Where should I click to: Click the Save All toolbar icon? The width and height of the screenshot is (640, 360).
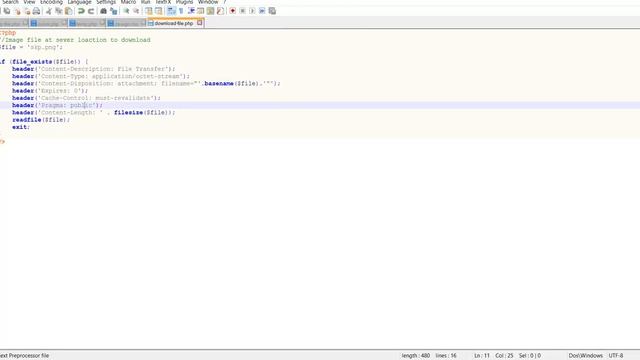coord(7,11)
